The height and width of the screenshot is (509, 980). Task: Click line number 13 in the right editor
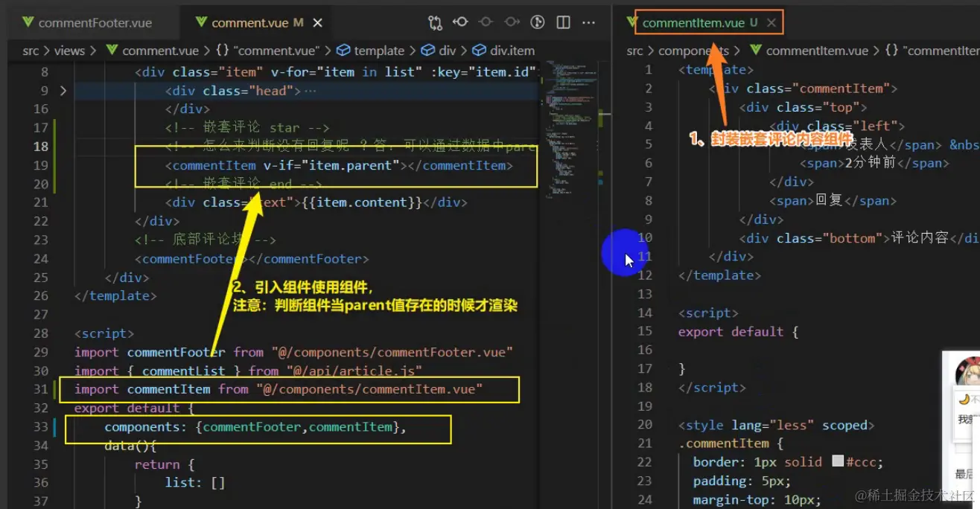point(644,294)
